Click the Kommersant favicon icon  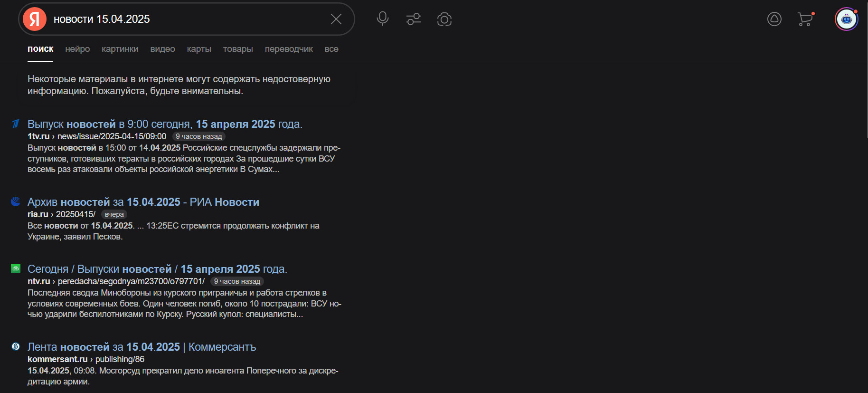coord(16,346)
